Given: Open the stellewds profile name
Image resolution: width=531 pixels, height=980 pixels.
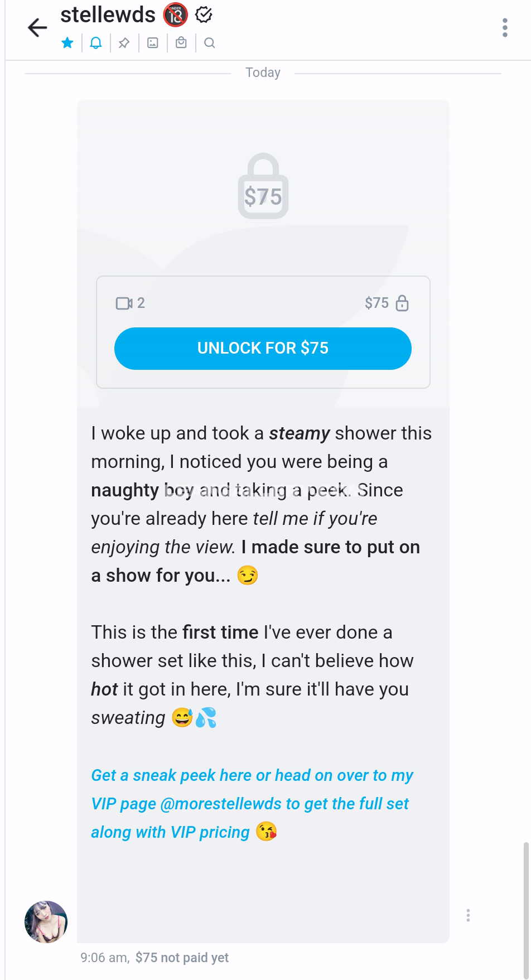Looking at the screenshot, I should coord(108,15).
